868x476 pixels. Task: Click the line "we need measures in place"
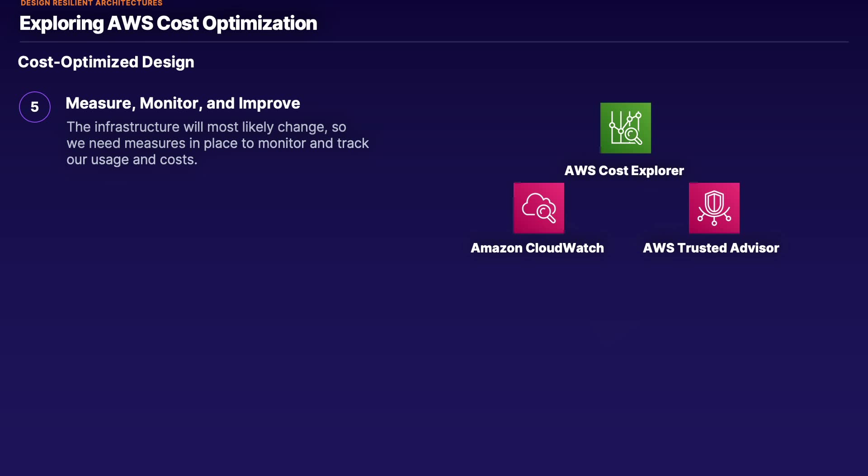[x=217, y=143]
